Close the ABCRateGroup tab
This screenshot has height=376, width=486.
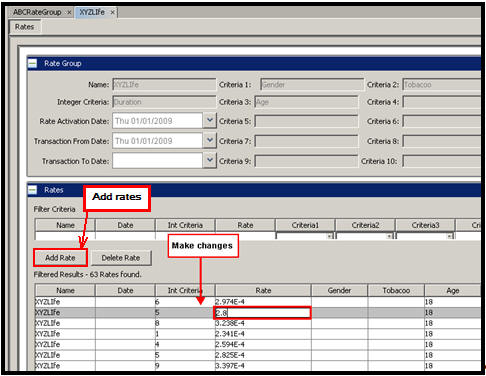pos(69,13)
